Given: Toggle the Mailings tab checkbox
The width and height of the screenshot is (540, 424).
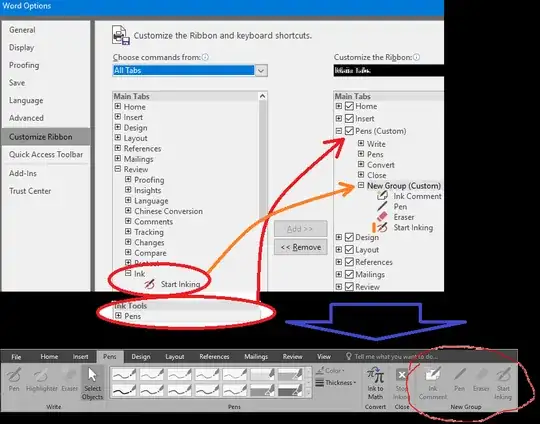Looking at the screenshot, I should click(x=349, y=275).
